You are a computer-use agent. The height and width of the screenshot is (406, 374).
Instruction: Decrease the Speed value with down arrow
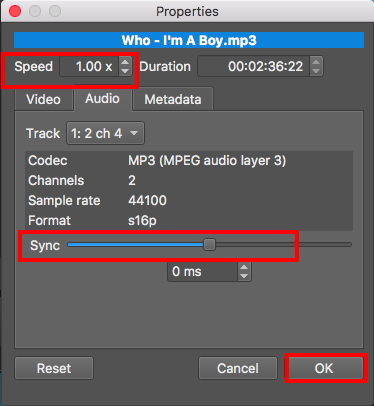pyautogui.click(x=125, y=71)
